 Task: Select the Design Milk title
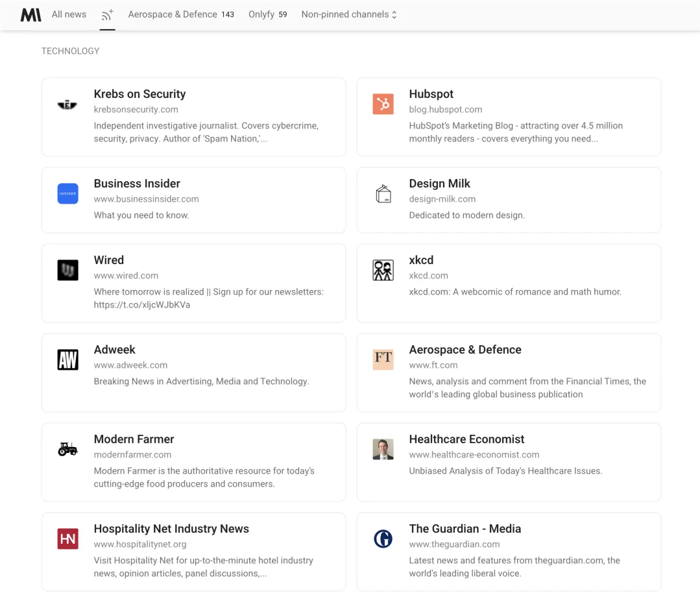click(440, 184)
